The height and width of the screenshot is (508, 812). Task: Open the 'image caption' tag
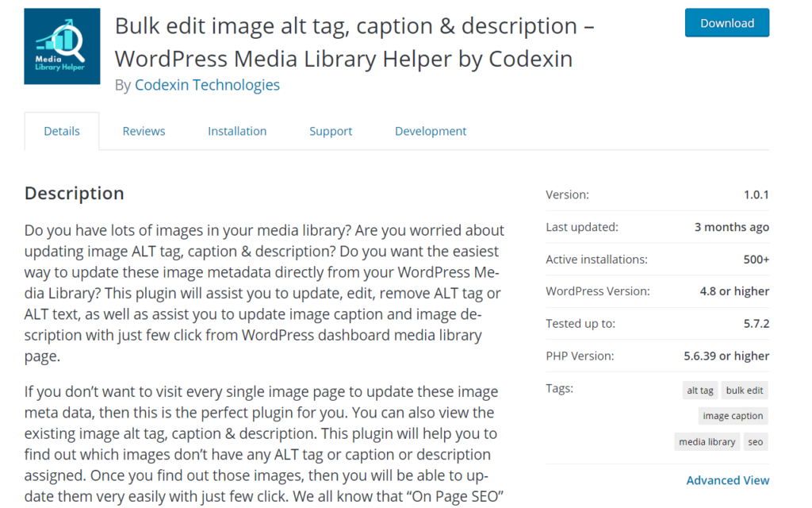(x=733, y=416)
